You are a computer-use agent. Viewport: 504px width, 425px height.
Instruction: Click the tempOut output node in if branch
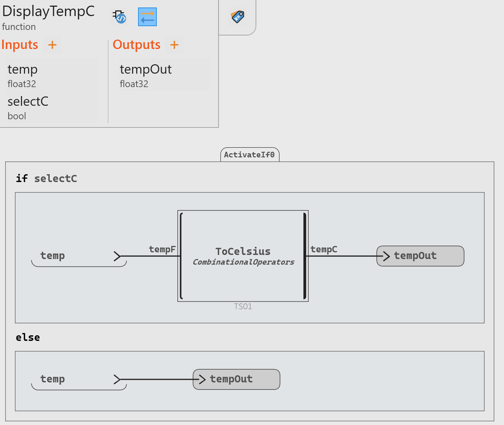pos(420,256)
